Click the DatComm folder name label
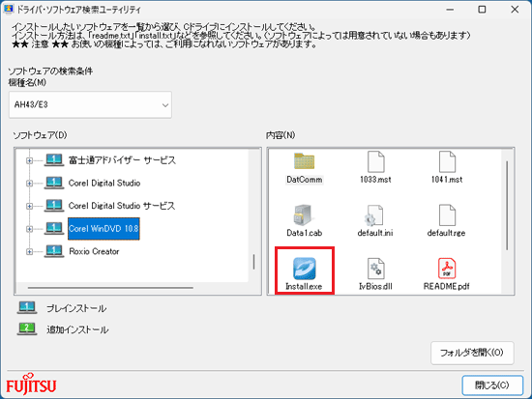The height and width of the screenshot is (399, 532). [x=305, y=180]
